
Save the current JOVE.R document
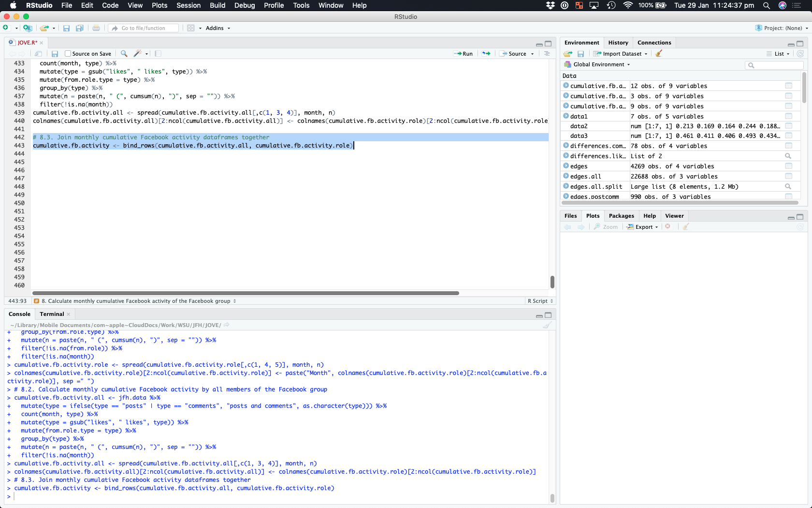55,54
